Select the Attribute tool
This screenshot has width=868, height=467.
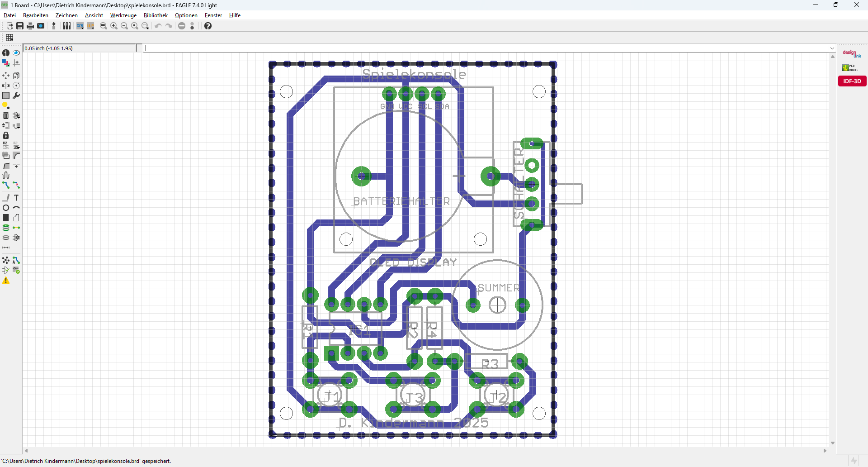point(16,238)
